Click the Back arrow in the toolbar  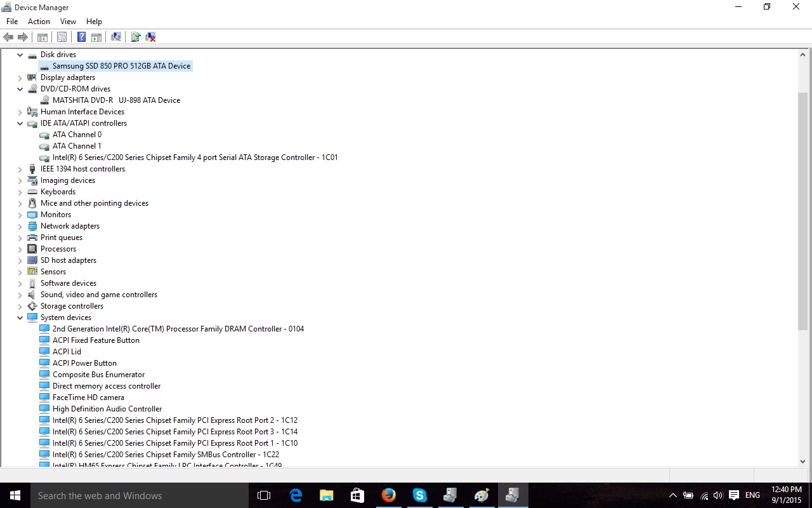pos(8,37)
